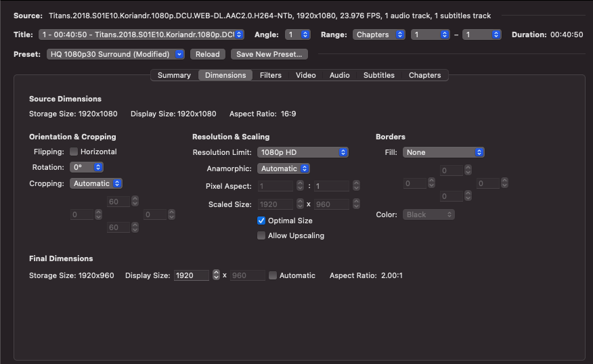This screenshot has height=364, width=593.
Task: Open the Borders Fill dropdown
Action: click(443, 152)
